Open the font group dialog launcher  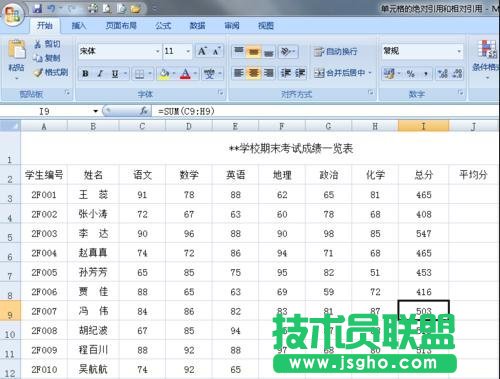pyautogui.click(x=220, y=93)
